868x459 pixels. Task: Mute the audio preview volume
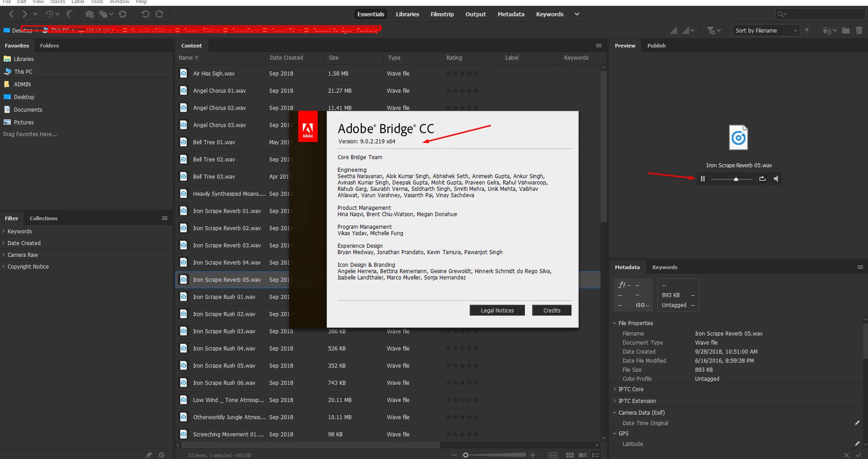776,179
